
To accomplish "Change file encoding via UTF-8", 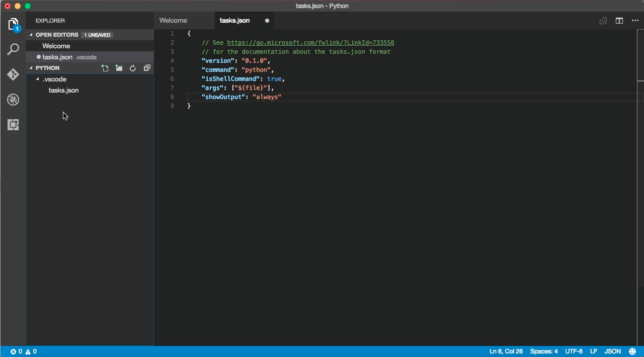I will click(x=574, y=351).
